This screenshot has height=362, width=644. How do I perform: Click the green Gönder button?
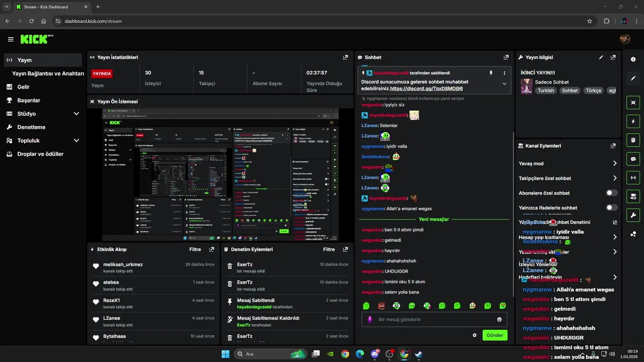495,335
